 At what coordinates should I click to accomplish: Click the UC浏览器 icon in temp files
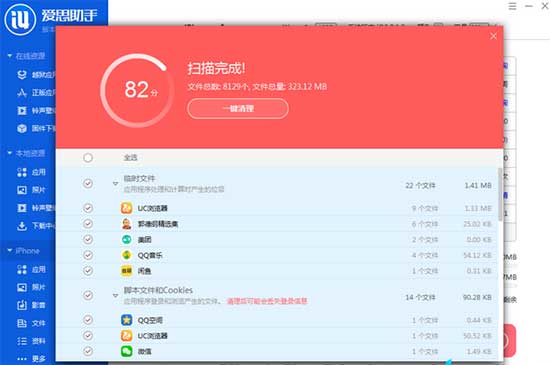tap(127, 208)
